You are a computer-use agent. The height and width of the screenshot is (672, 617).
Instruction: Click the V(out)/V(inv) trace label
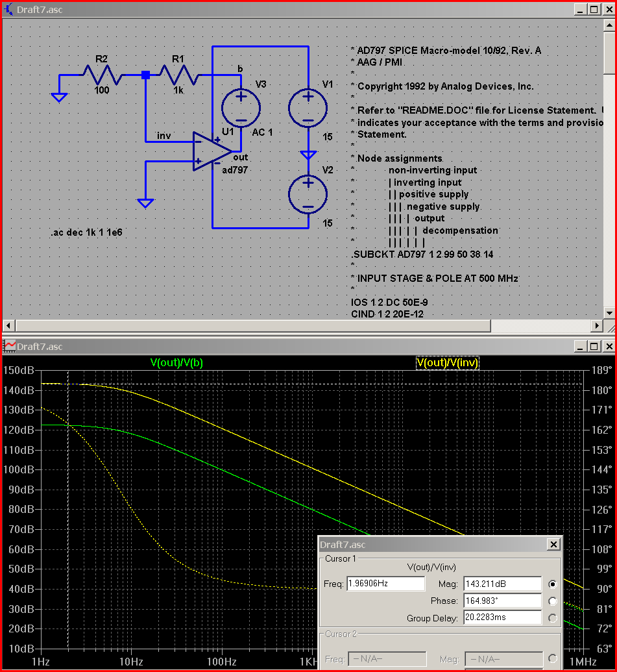pyautogui.click(x=448, y=363)
